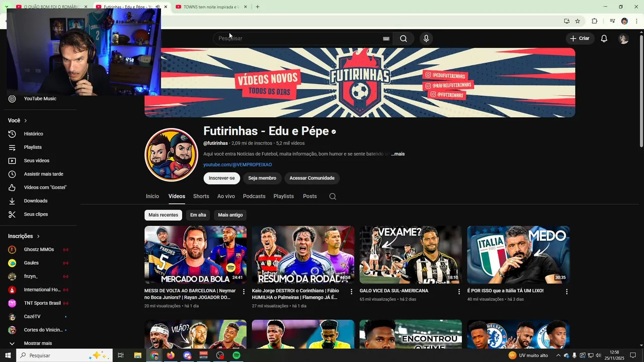Switch to the Posts tab

coord(310,197)
